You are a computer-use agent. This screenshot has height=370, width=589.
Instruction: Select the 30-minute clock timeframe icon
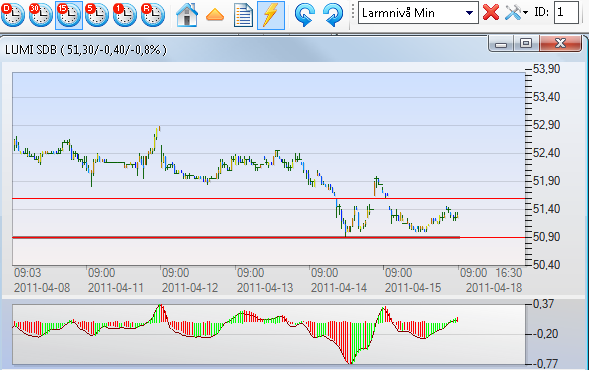pos(41,15)
